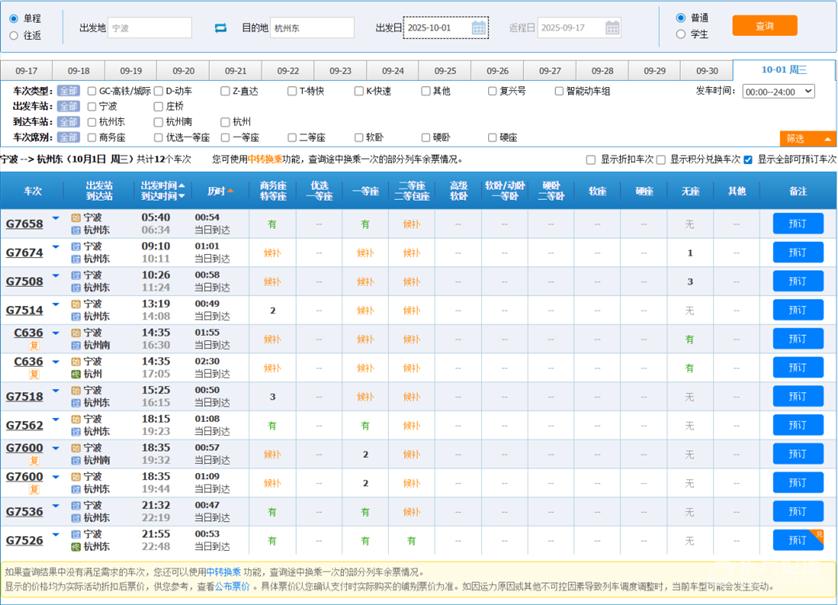Click the collapse arrow on 筛选 bar
Image resolution: width=838 pixels, height=605 pixels.
[x=828, y=139]
